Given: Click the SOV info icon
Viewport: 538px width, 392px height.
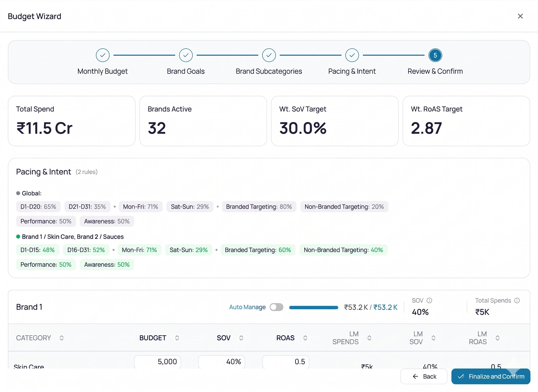Looking at the screenshot, I should (x=429, y=300).
